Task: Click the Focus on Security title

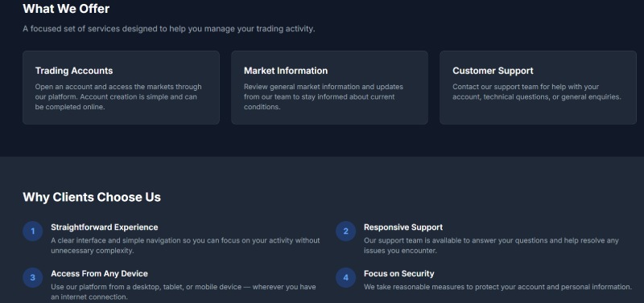Action: click(x=398, y=273)
